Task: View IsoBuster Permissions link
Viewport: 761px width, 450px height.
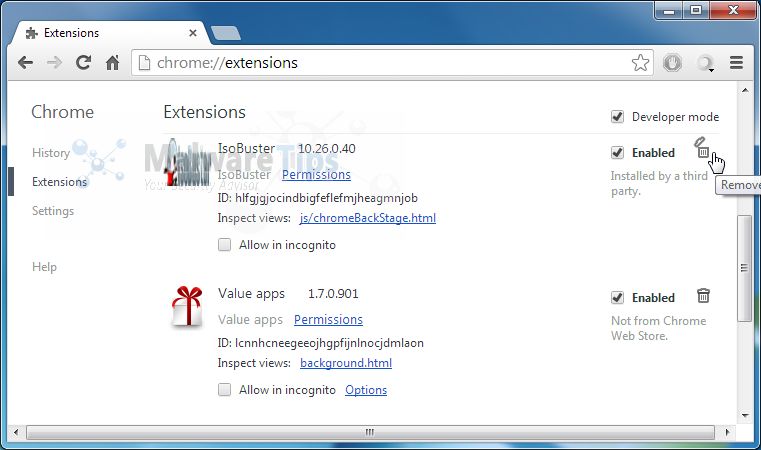Action: point(316,175)
